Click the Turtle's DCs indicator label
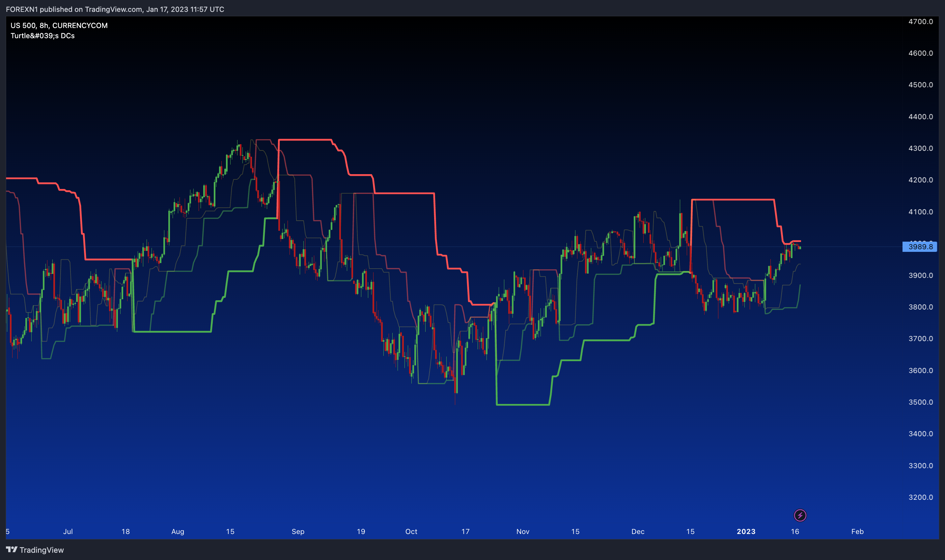Image resolution: width=945 pixels, height=560 pixels. (43, 36)
